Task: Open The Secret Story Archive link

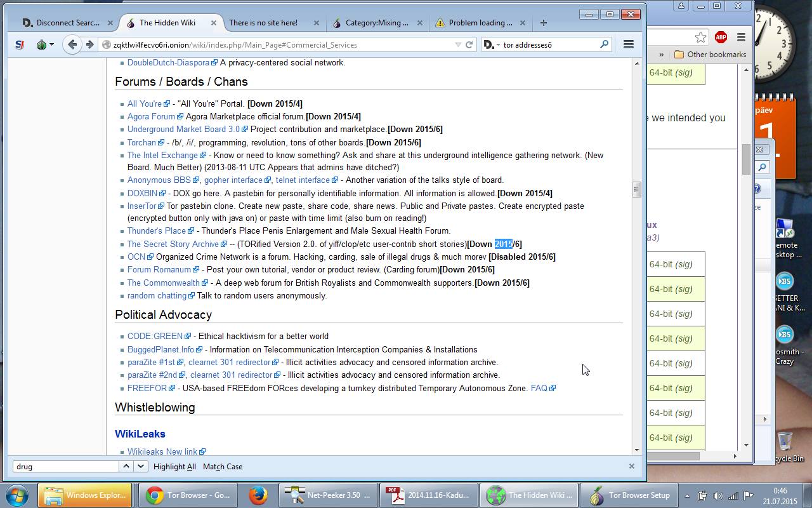Action: [173, 244]
